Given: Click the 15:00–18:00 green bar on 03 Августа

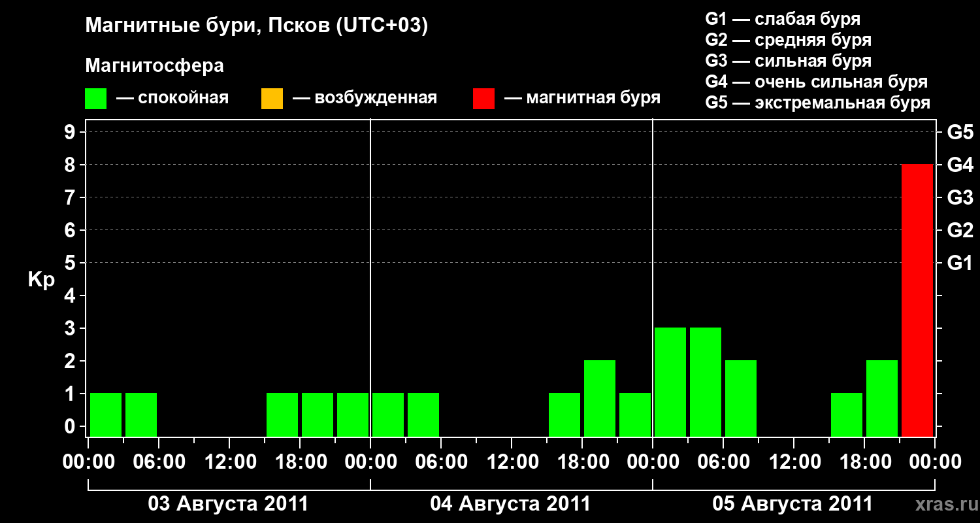Looking at the screenshot, I should [282, 414].
